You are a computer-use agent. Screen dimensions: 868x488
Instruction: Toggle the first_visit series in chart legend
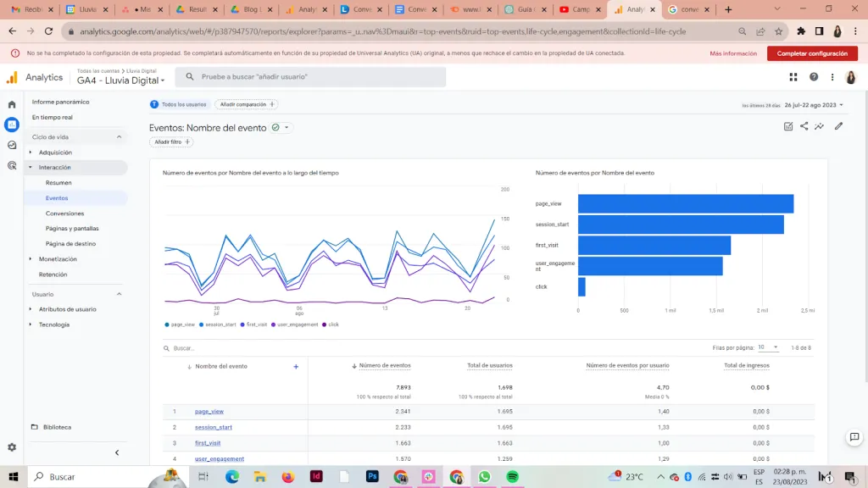point(254,324)
